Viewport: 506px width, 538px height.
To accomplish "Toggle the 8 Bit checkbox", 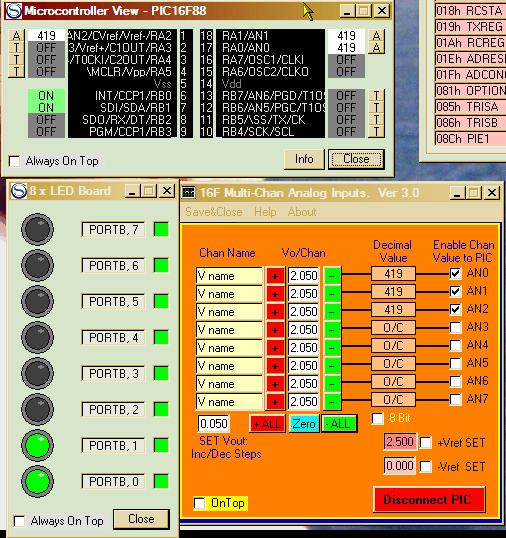I will 378,418.
